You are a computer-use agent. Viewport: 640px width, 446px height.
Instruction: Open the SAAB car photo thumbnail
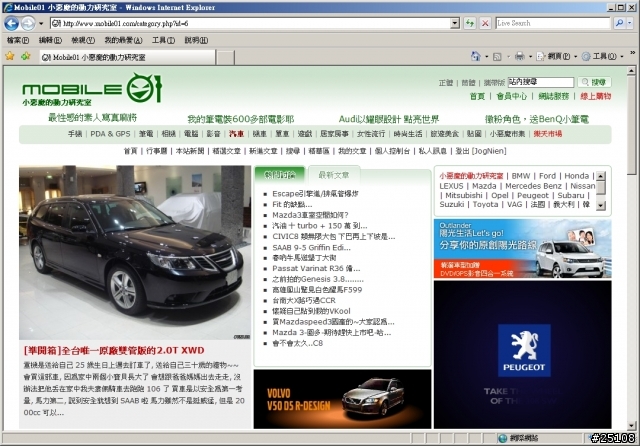[135, 252]
